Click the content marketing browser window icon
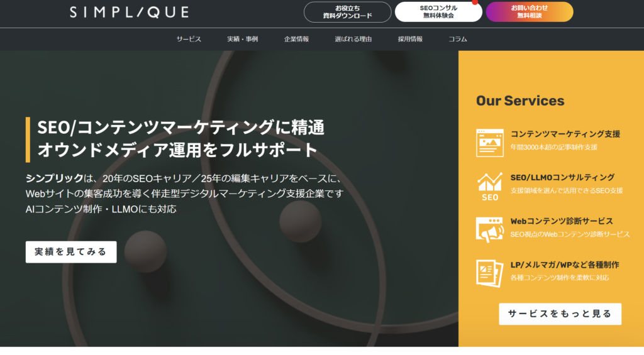Image resolution: width=644 pixels, height=355 pixels. [490, 143]
